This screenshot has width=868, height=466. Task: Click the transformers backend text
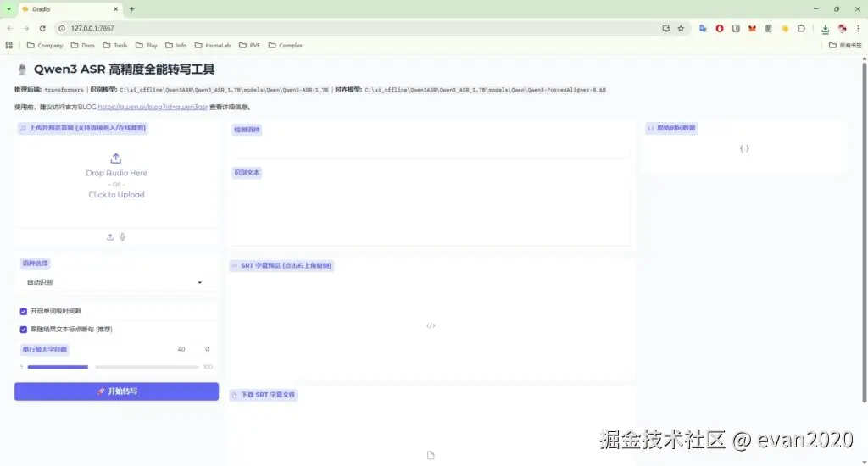[x=64, y=90]
